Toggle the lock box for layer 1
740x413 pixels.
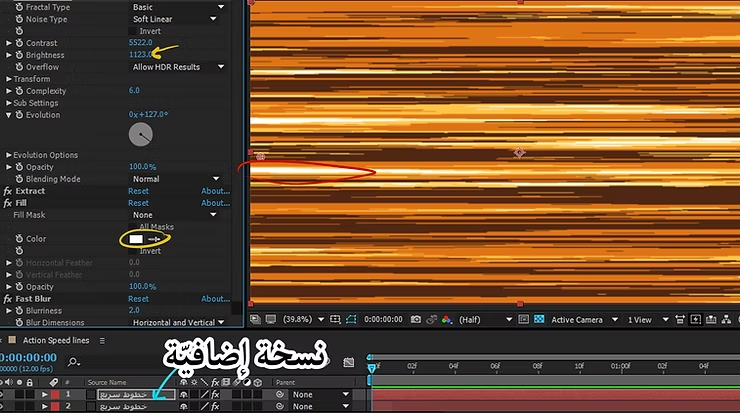(x=30, y=394)
